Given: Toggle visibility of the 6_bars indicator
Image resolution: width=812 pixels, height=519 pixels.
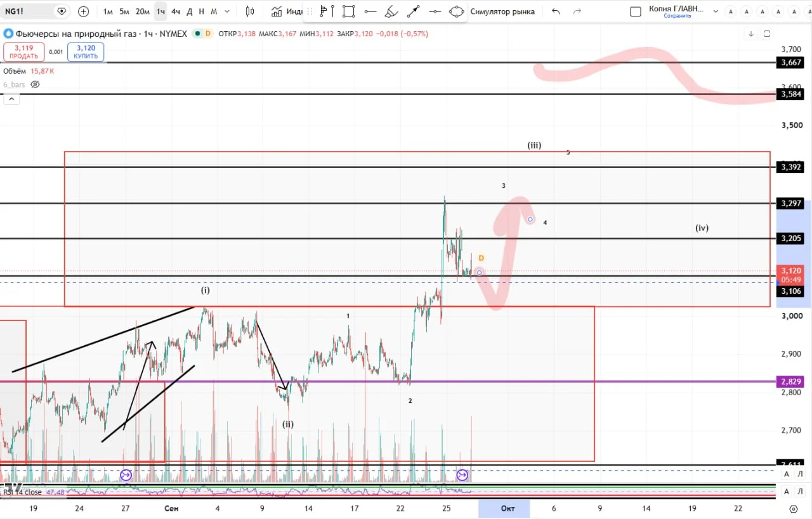Looking at the screenshot, I should point(35,84).
